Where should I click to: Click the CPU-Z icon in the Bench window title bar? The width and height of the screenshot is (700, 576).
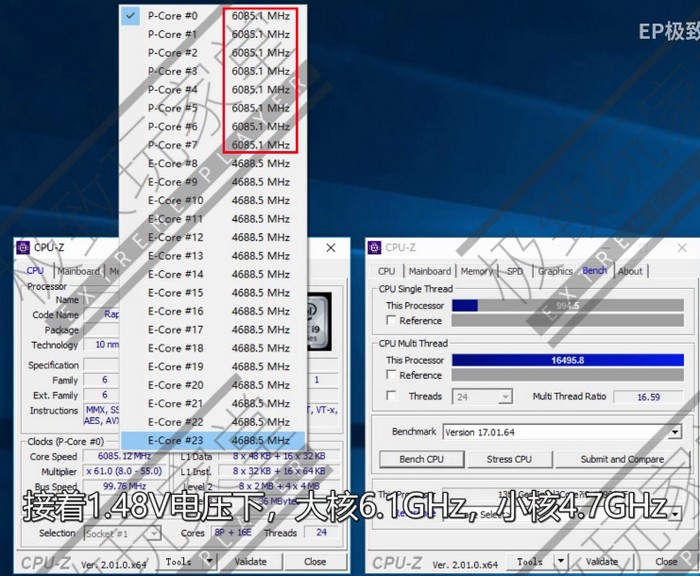(375, 248)
